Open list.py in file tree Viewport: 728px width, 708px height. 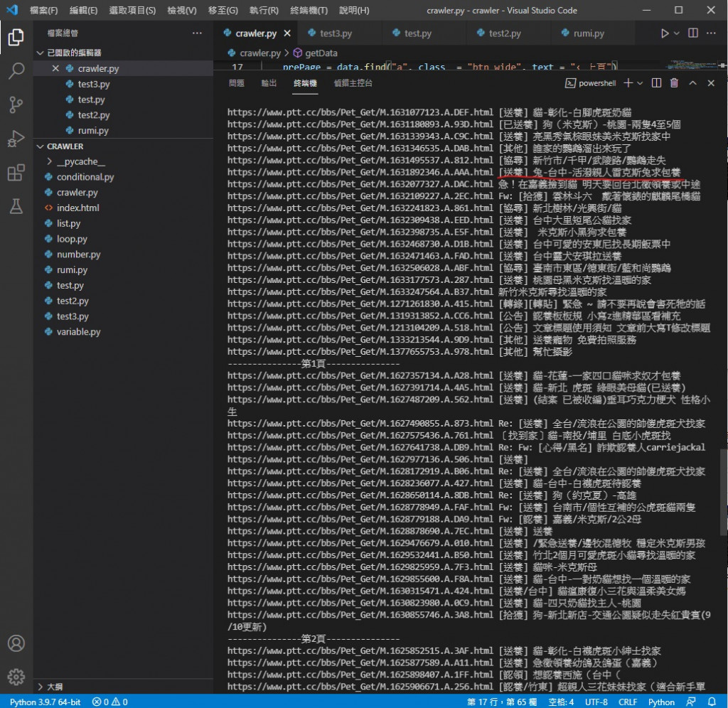click(x=68, y=223)
